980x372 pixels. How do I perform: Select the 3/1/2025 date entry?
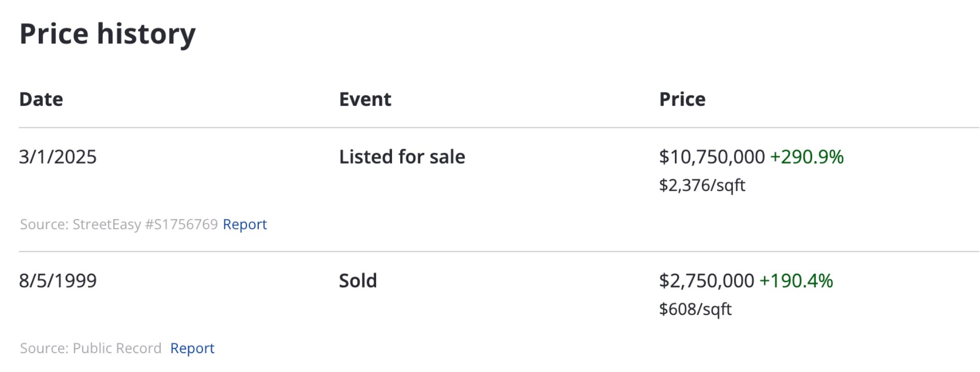pos(58,157)
